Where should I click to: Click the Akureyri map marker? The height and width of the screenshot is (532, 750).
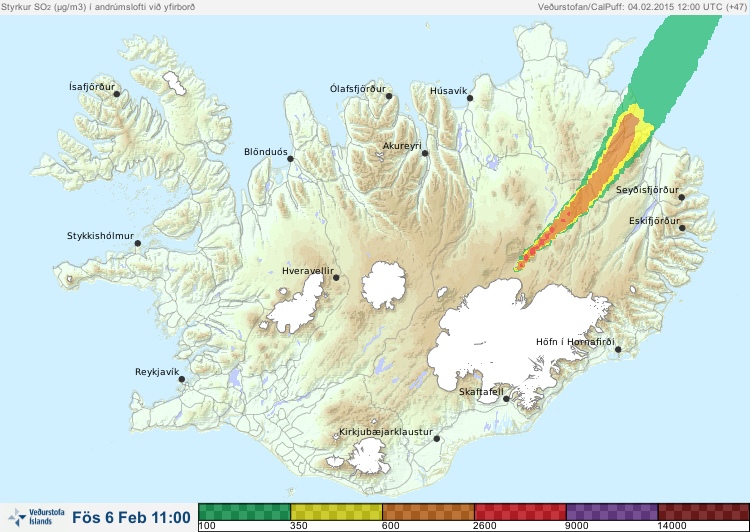(425, 153)
